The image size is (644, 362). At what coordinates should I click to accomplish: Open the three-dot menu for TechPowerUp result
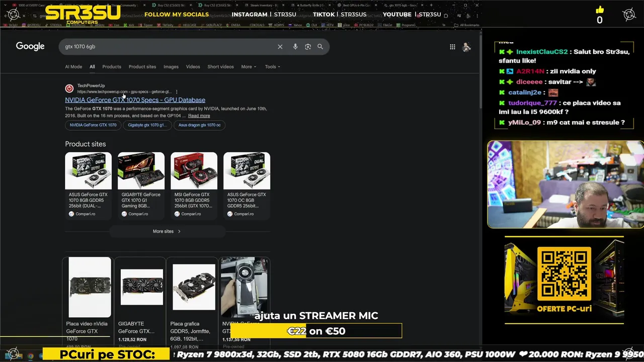pos(177,92)
